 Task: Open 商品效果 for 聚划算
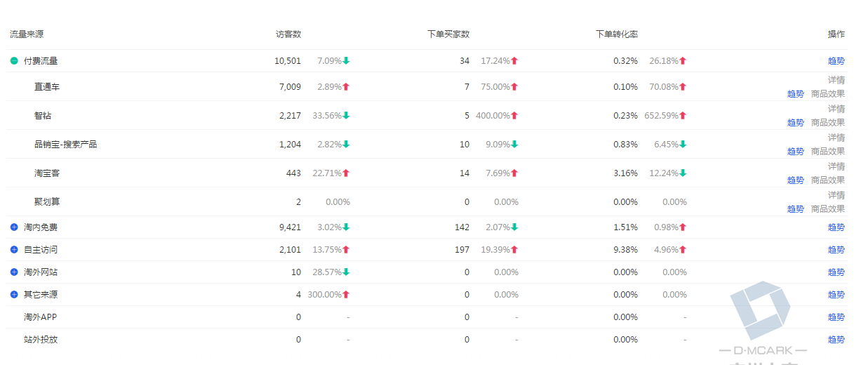pyautogui.click(x=827, y=209)
